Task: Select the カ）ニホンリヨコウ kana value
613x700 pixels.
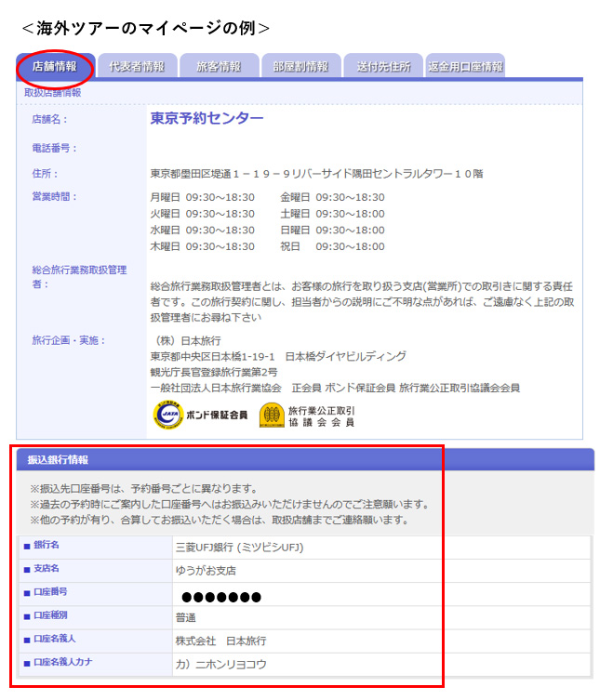Action: click(221, 665)
